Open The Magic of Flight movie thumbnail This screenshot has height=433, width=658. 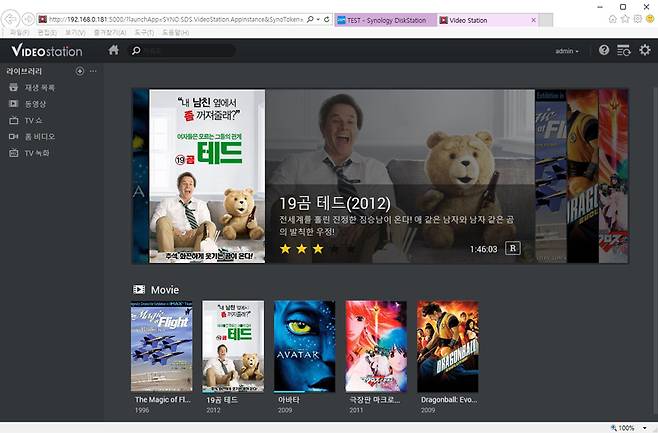coord(162,346)
